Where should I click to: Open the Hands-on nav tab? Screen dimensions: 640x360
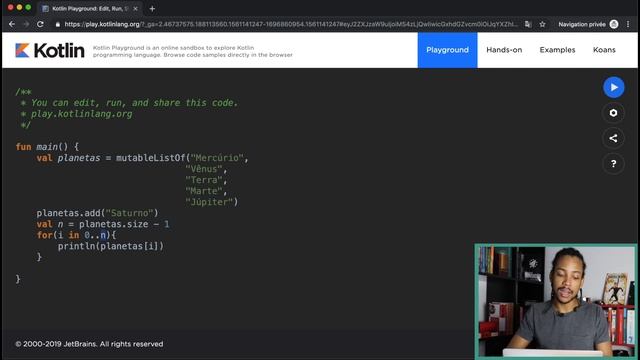click(x=504, y=50)
